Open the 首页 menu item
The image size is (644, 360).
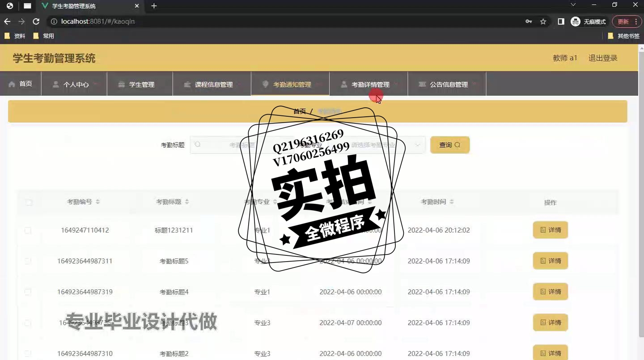pos(21,84)
